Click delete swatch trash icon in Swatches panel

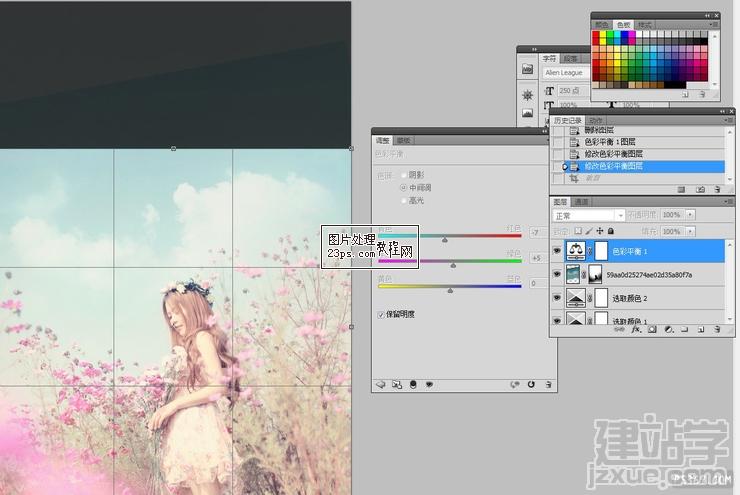pyautogui.click(x=702, y=94)
